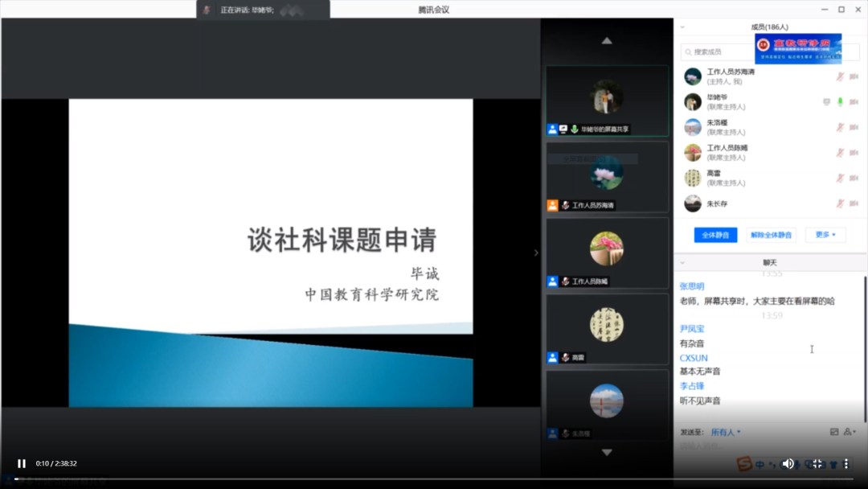
Task: Toggle camera for 工作人员苏海清 in member list
Action: click(x=854, y=76)
